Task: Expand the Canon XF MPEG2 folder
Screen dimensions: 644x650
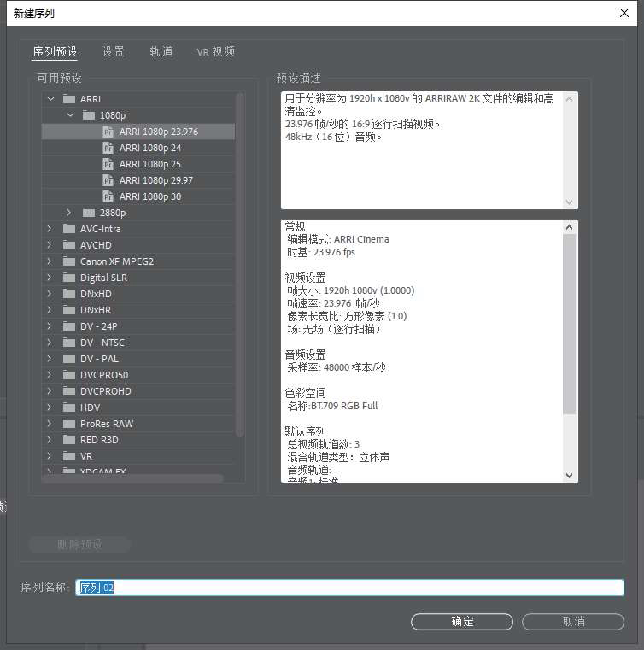Action: tap(50, 261)
